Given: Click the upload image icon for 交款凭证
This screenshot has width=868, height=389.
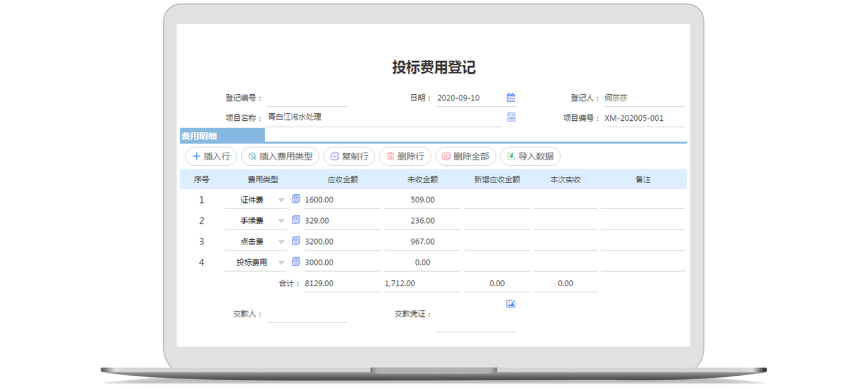Looking at the screenshot, I should 510,303.
